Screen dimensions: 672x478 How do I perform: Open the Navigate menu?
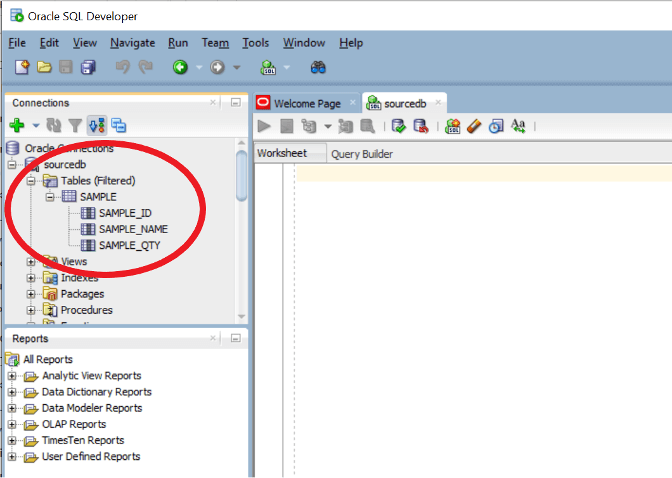(x=132, y=43)
